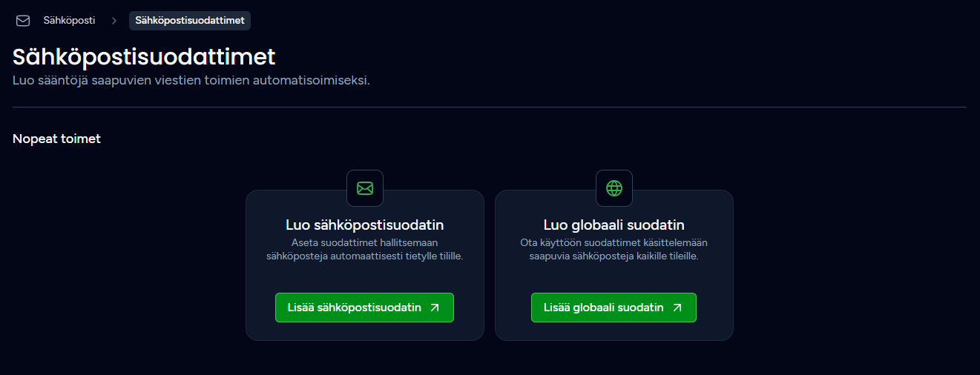Add a filter via 'Lisää globaali suodatin' button
980x375 pixels.
pyautogui.click(x=614, y=308)
